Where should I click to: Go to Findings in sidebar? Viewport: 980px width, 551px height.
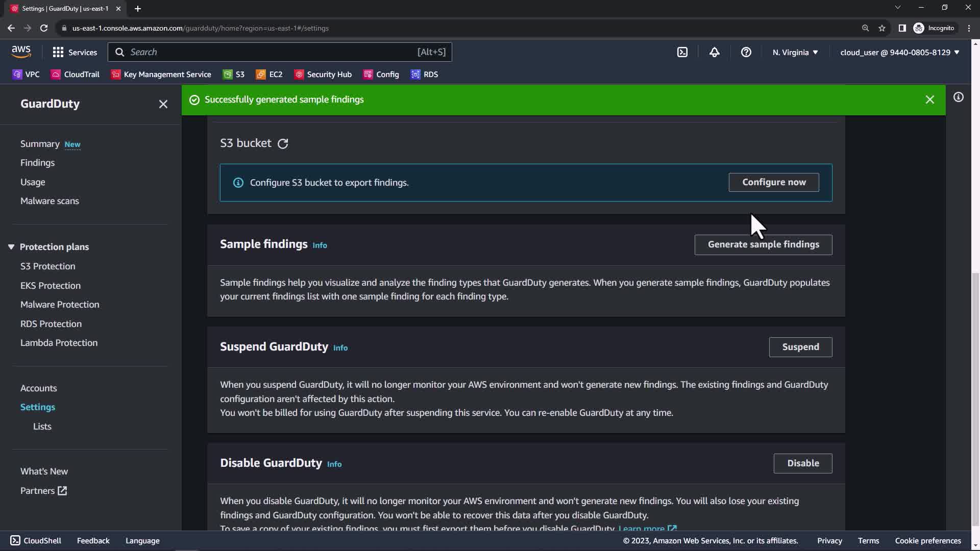tap(37, 163)
